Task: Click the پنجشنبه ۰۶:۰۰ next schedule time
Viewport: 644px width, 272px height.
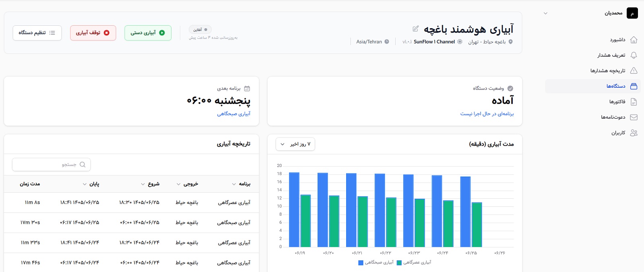Action: pyautogui.click(x=219, y=100)
